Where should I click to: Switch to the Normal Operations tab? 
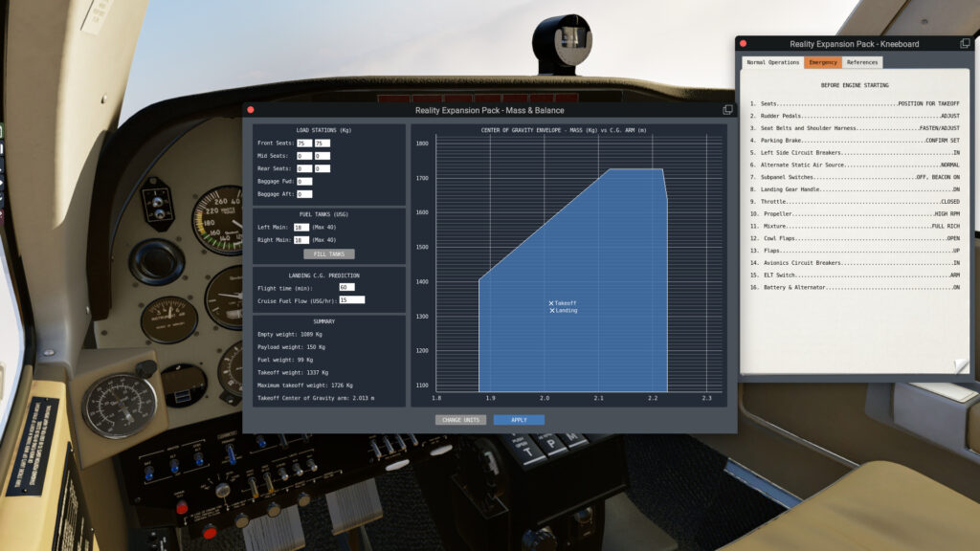tap(772, 62)
